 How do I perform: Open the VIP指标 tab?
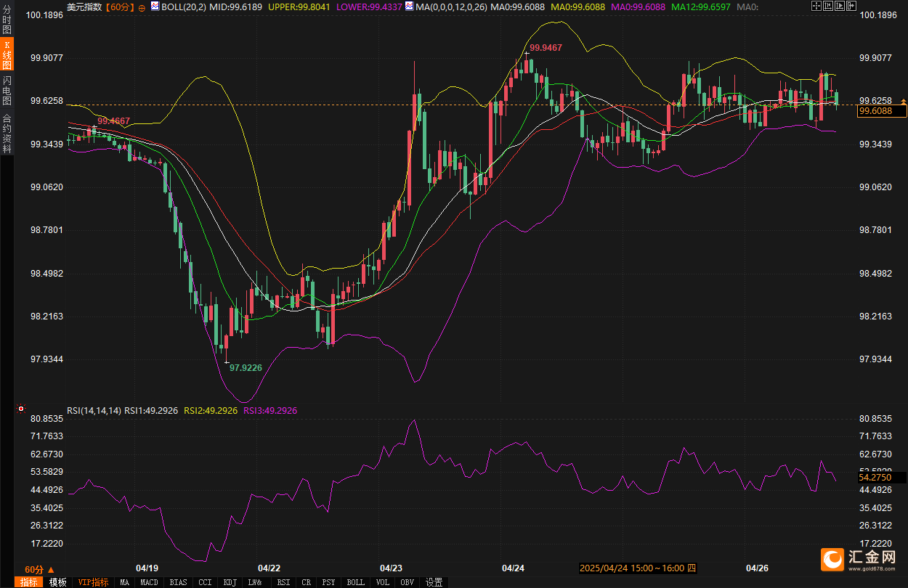click(93, 582)
